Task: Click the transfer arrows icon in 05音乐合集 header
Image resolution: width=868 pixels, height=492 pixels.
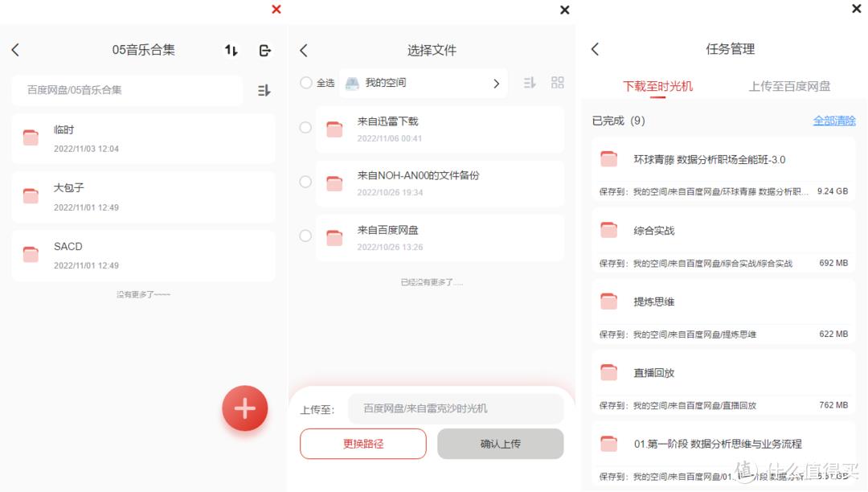Action: (x=231, y=51)
